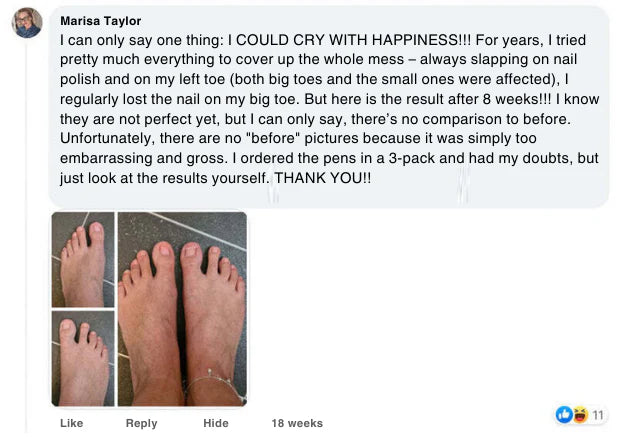Click the laughing Haha reaction emoji
Screen dimensions: 618x439
pos(578,415)
